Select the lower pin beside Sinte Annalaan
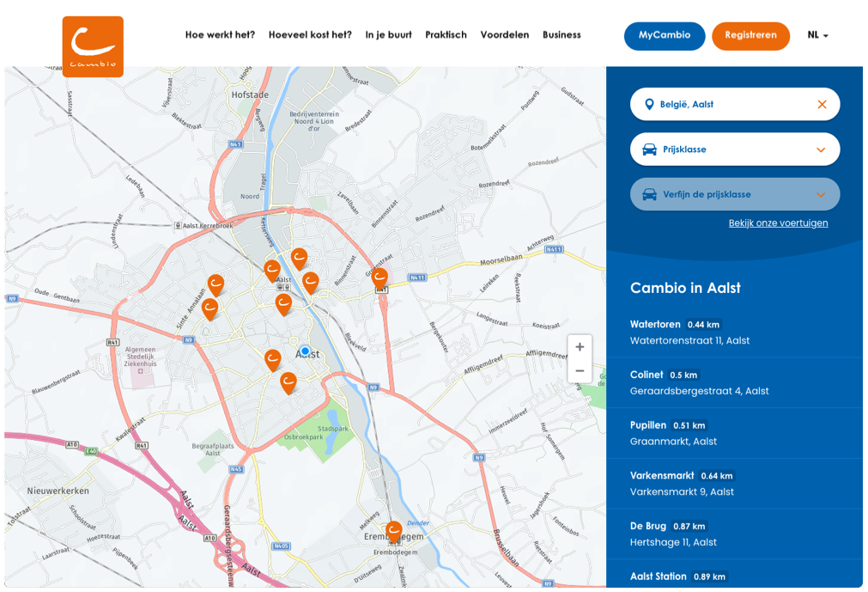The height and width of the screenshot is (592, 868). pos(209,309)
